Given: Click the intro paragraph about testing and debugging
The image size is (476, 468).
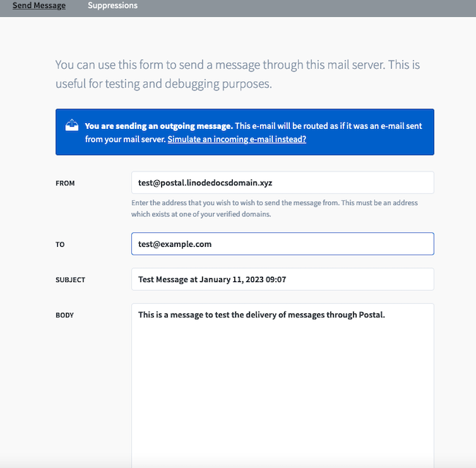Looking at the screenshot, I should pyautogui.click(x=237, y=74).
